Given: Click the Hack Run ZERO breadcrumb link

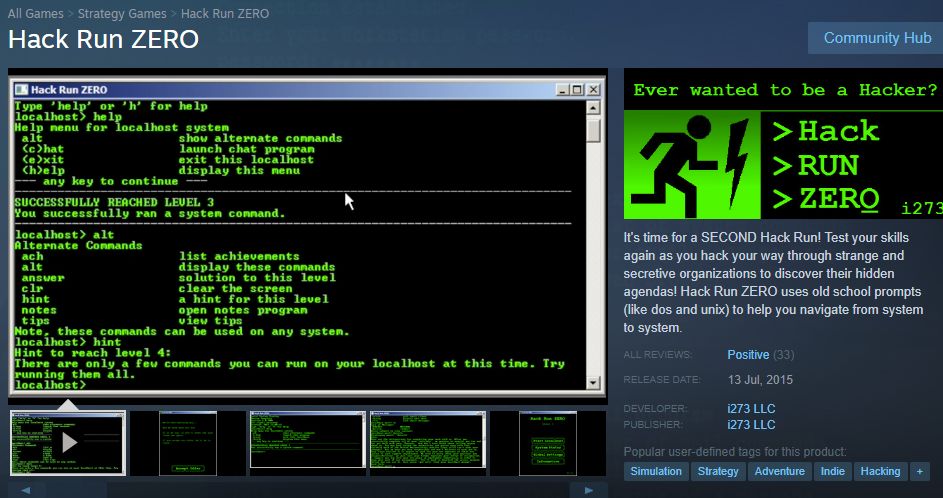Looking at the screenshot, I should pos(225,13).
